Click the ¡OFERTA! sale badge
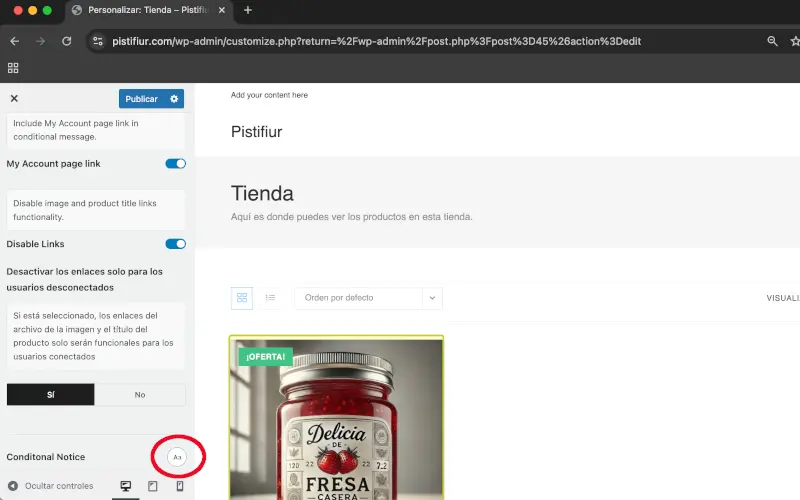This screenshot has height=500, width=800. (265, 357)
